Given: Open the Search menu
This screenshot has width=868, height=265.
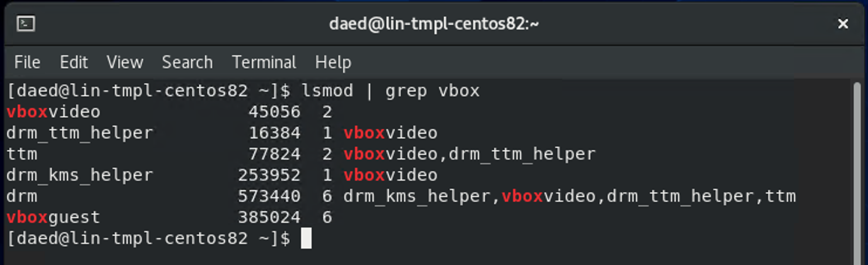Looking at the screenshot, I should point(187,62).
